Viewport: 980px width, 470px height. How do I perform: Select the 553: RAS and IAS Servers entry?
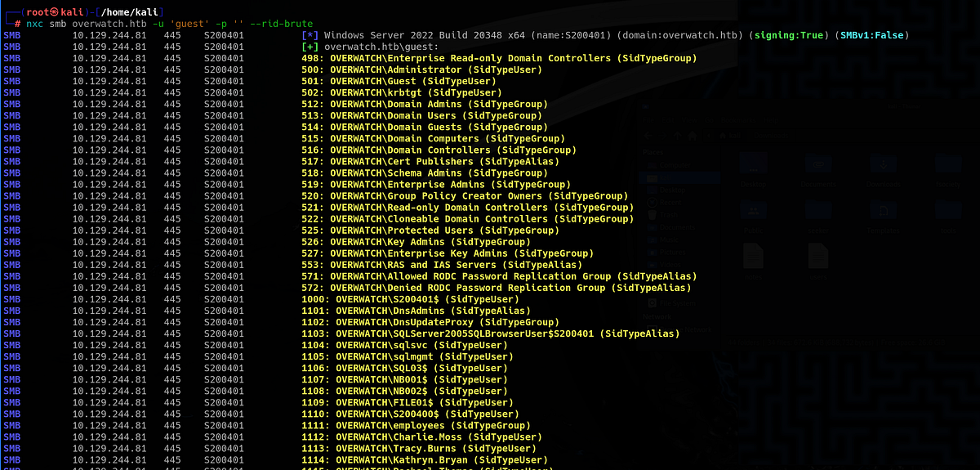click(x=442, y=265)
